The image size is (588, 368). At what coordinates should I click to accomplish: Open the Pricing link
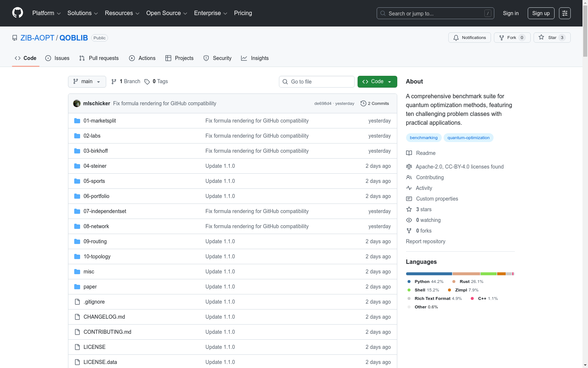243,13
